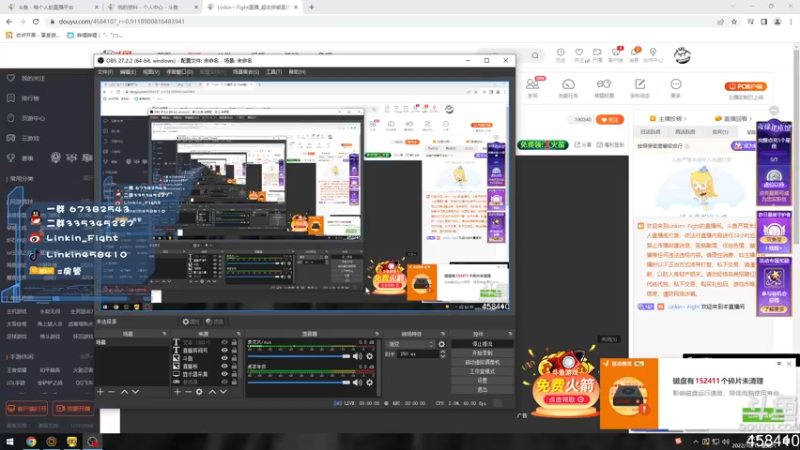Screen dimensions: 800x450
Task: Toggle visibility eye of third source row
Action: point(224,358)
